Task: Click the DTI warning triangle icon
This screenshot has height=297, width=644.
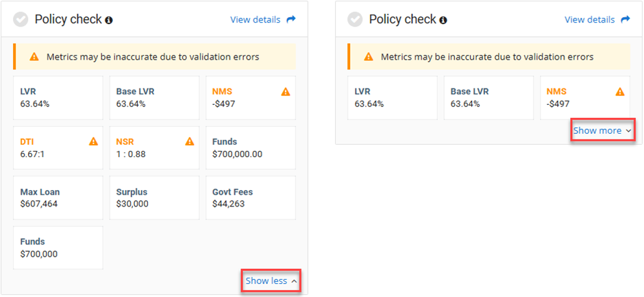Action: [x=94, y=142]
